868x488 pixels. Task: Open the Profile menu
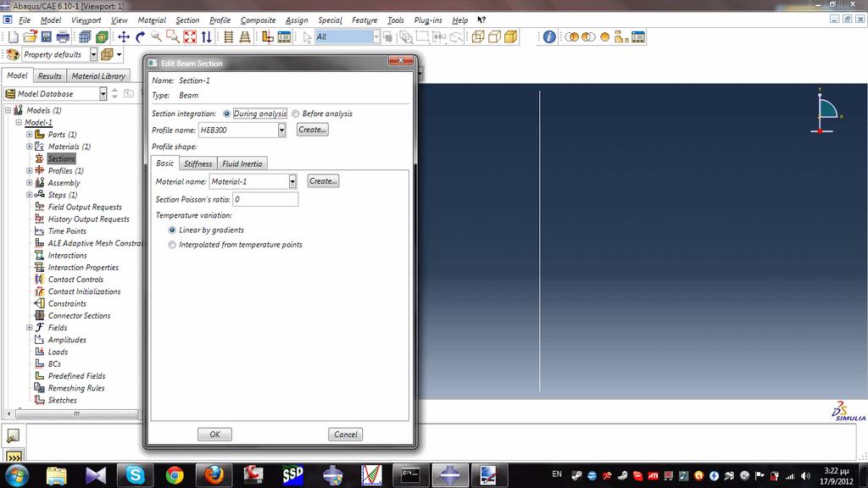click(x=220, y=20)
